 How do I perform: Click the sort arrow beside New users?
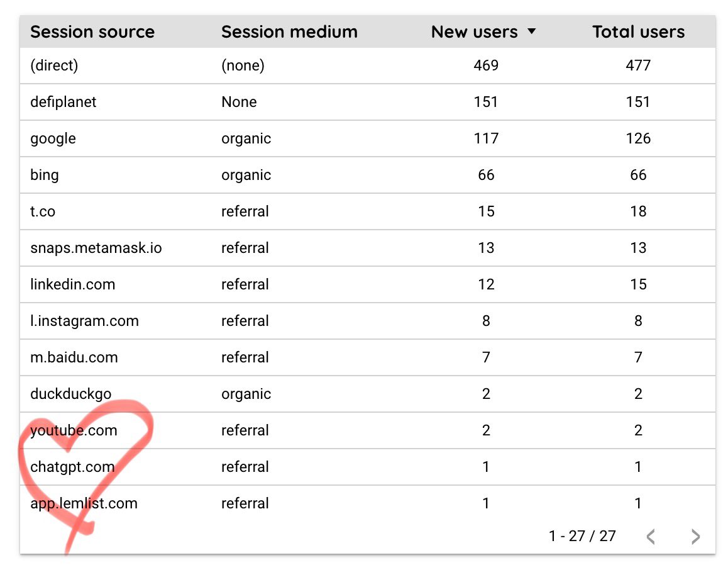click(x=532, y=31)
